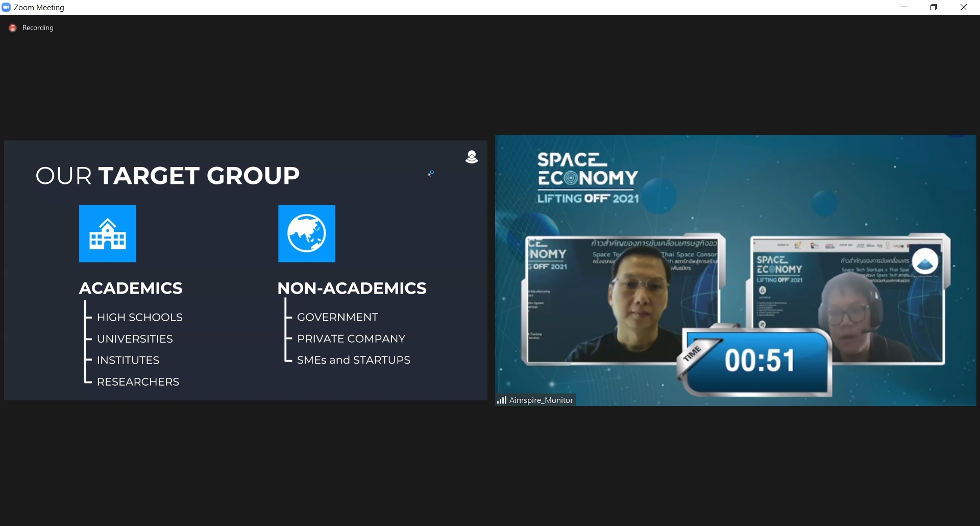Viewport: 980px width, 526px height.
Task: Click the 00:51 countdown timer
Action: coord(759,361)
